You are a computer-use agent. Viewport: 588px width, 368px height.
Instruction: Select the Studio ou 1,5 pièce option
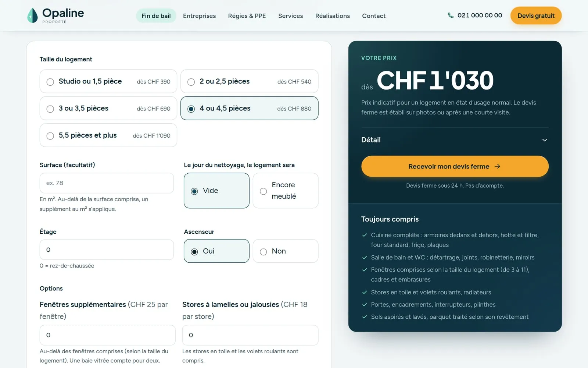tap(108, 81)
